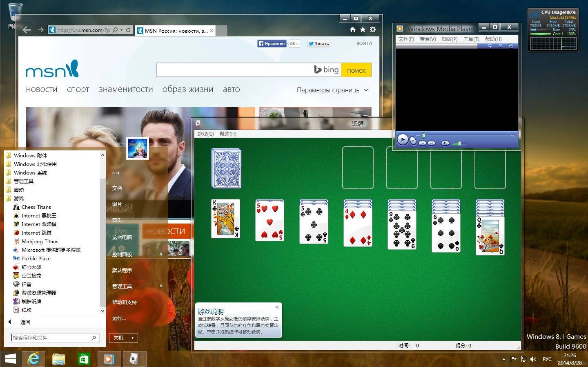Expand Windows 附件 folder
This screenshot has width=588, height=367.
coord(27,156)
